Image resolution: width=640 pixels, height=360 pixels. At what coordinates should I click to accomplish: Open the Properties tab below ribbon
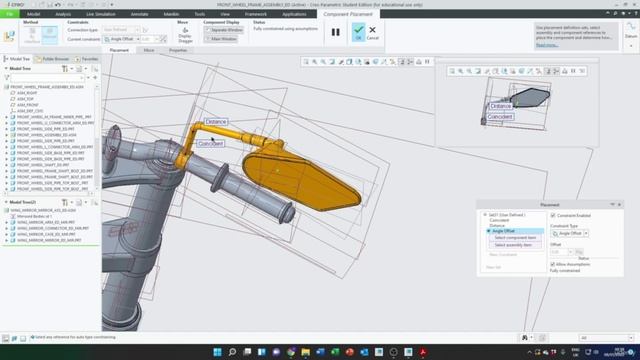[178, 50]
